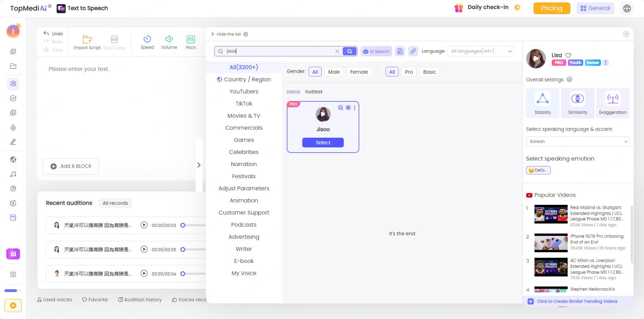Screen dimensions: 644x319
Task: Select All tier filter next to Pro
Action: (x=392, y=72)
